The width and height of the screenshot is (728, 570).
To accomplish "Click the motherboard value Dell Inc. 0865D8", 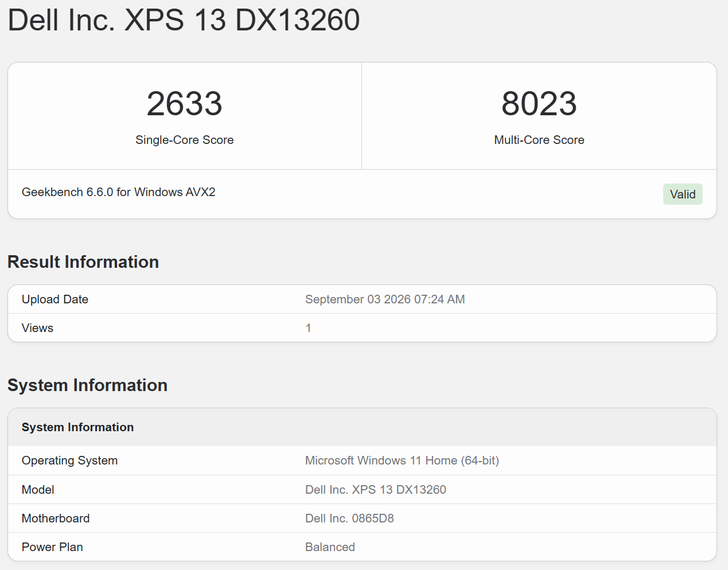I will 349,518.
